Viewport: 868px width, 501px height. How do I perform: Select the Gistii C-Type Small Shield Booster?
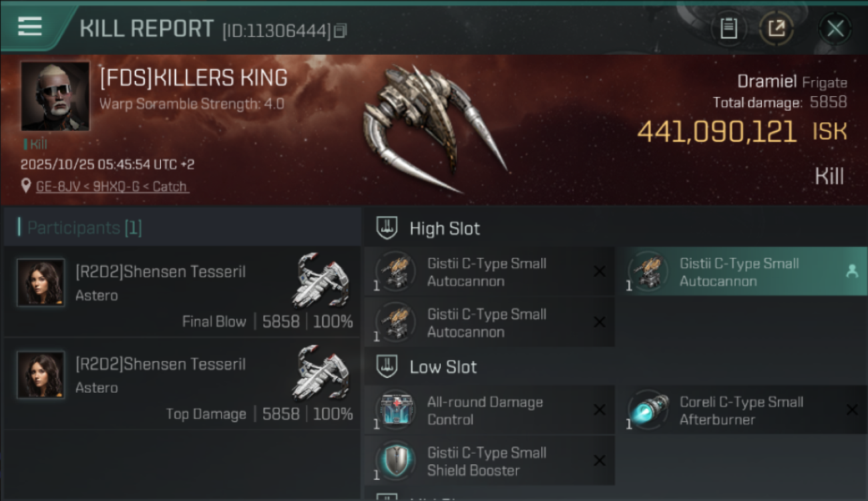(489, 461)
